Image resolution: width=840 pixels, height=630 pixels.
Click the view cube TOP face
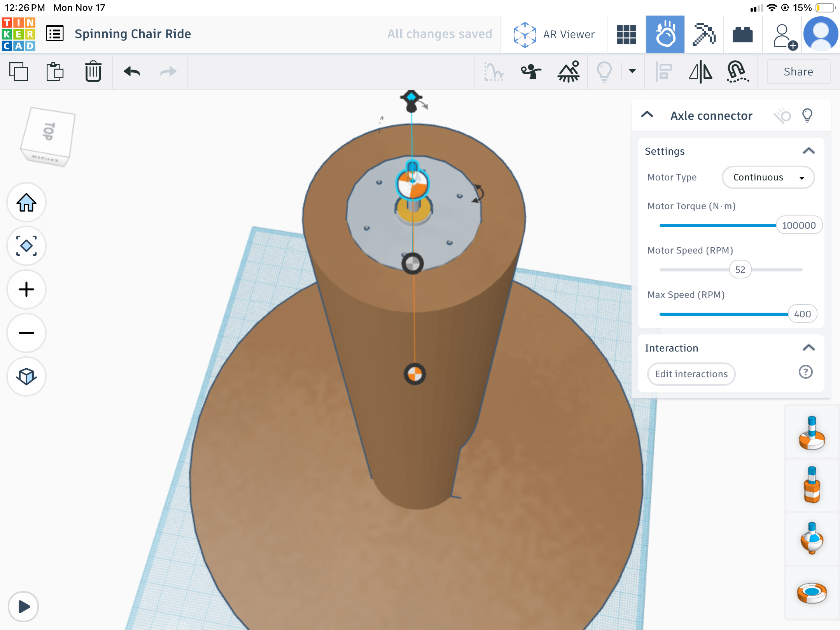pyautogui.click(x=48, y=132)
